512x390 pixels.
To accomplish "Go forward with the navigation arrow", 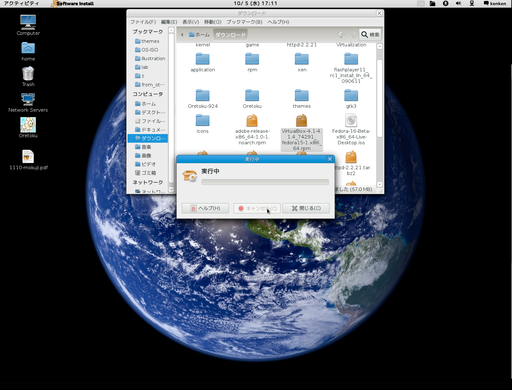I will tap(354, 34).
